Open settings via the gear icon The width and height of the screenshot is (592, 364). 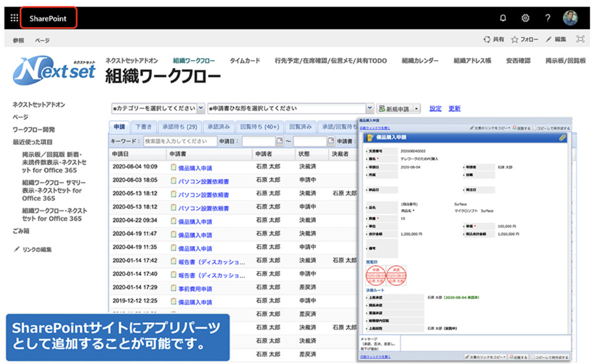[525, 18]
